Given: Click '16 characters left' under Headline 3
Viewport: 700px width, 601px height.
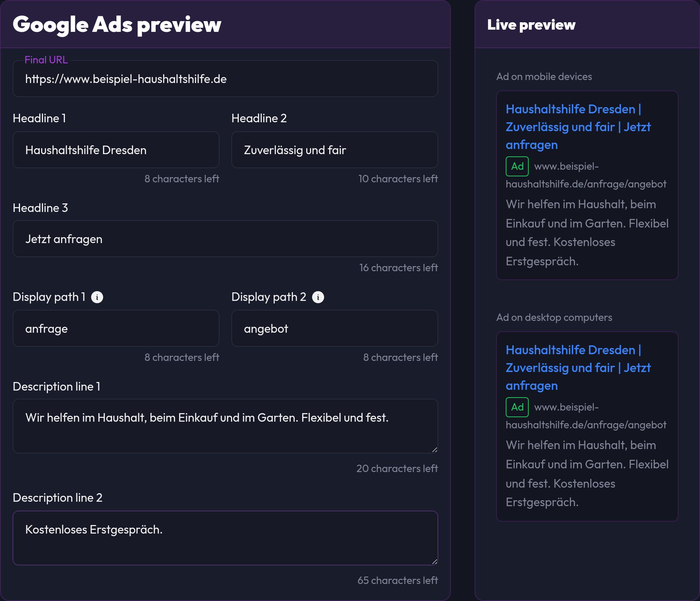Looking at the screenshot, I should coord(399,268).
